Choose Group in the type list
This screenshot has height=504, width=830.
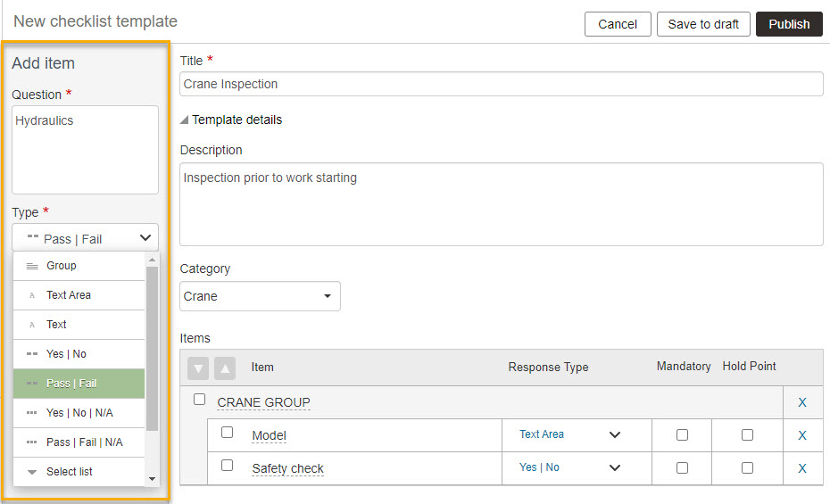(79, 266)
